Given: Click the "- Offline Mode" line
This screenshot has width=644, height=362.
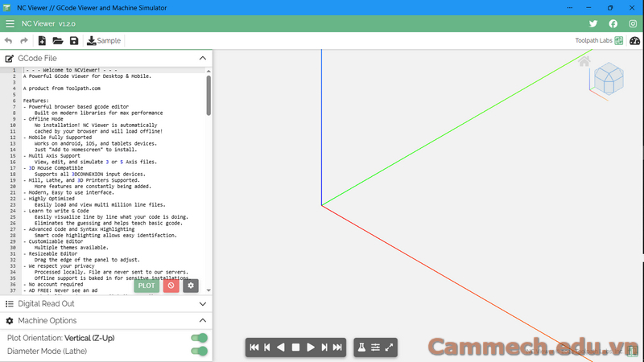Looking at the screenshot, I should click(x=43, y=119).
